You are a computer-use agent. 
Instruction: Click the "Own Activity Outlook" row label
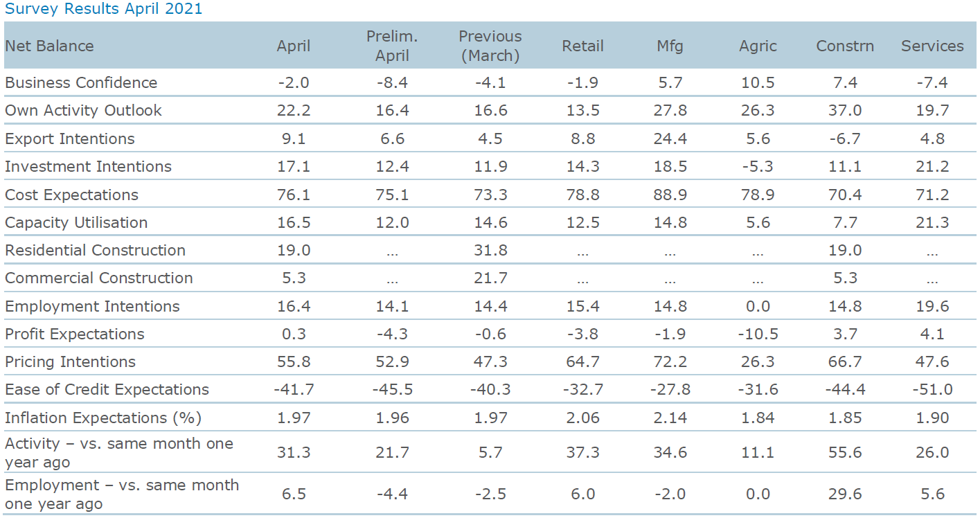point(83,111)
